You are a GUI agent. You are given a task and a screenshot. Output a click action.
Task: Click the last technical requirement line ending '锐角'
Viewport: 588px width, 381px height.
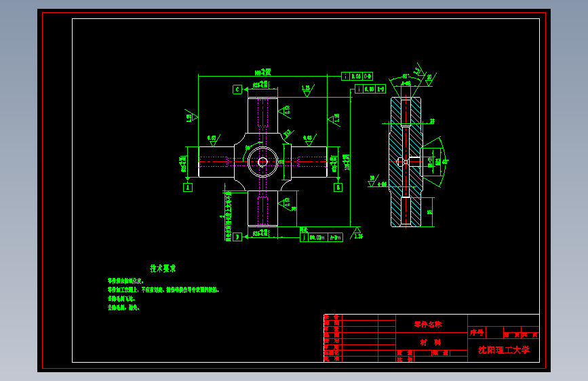123,308
